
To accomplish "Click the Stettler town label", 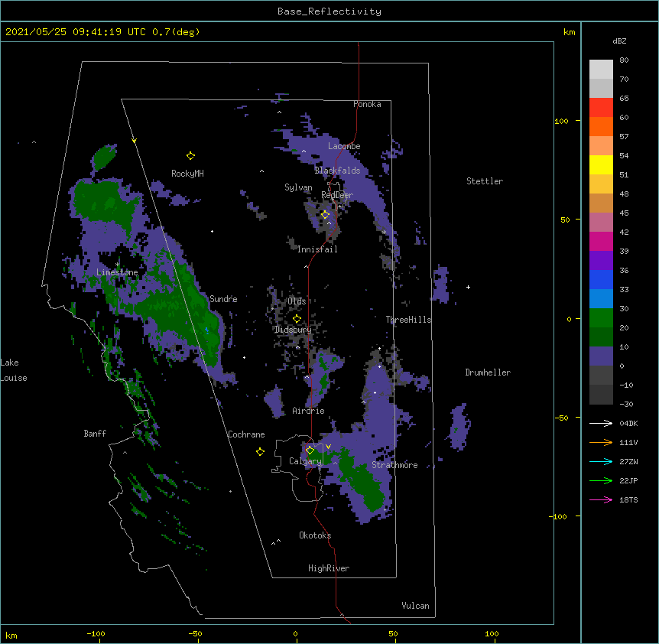I will 485,181.
